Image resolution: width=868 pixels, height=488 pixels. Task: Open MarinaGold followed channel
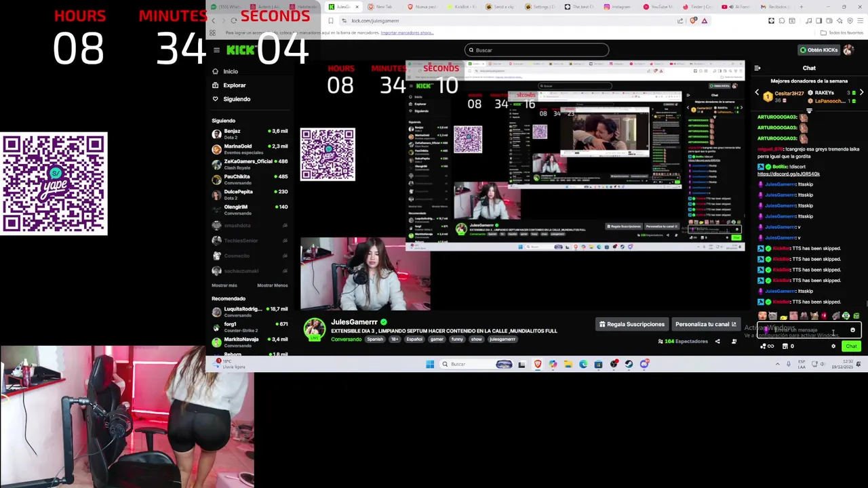click(x=250, y=149)
